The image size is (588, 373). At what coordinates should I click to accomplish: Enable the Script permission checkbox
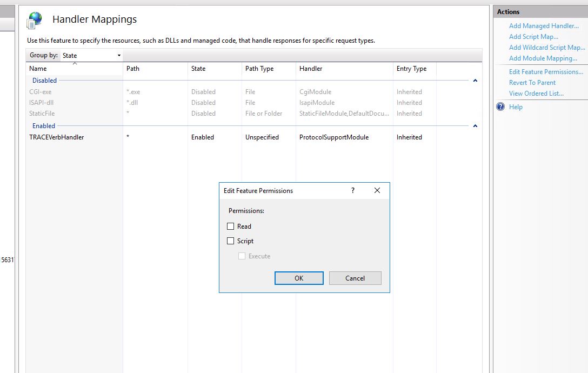231,241
